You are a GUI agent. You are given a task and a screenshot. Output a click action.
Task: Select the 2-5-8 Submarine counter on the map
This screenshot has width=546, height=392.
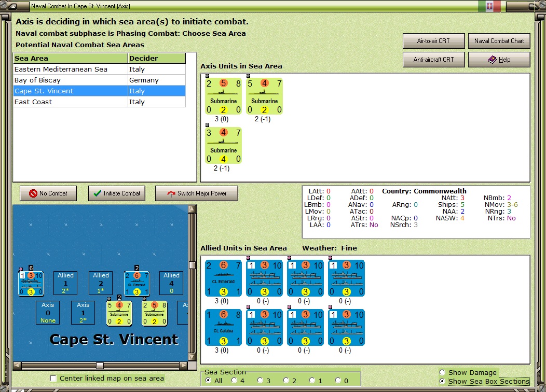tap(154, 313)
